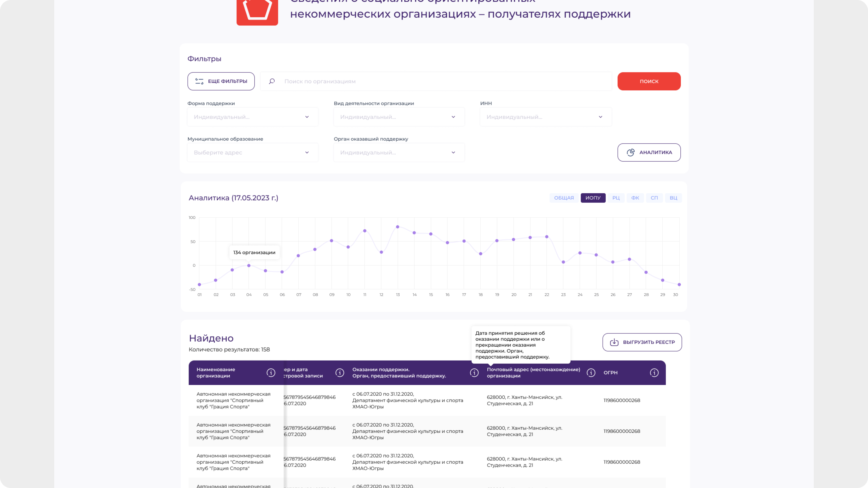868x488 pixels.
Task: Switch to the ОБЩАЯ analytics tab
Action: (x=564, y=198)
